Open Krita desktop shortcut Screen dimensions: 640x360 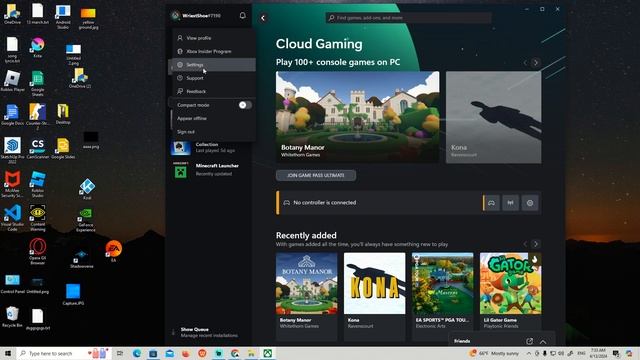coord(38,47)
